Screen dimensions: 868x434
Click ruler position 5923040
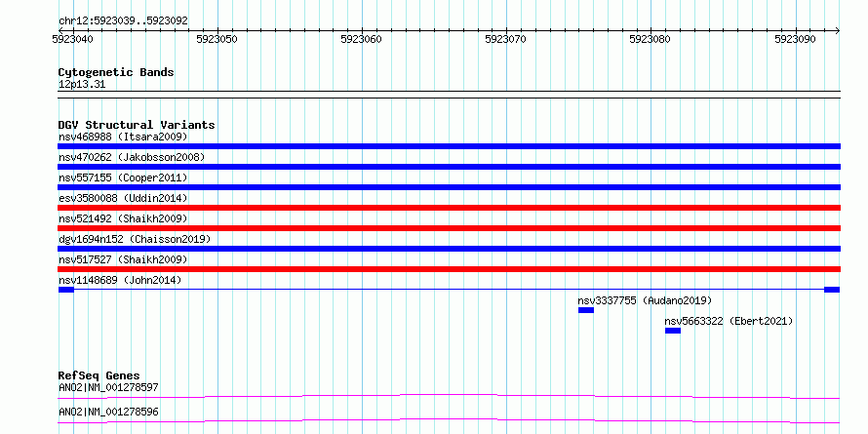pyautogui.click(x=72, y=39)
